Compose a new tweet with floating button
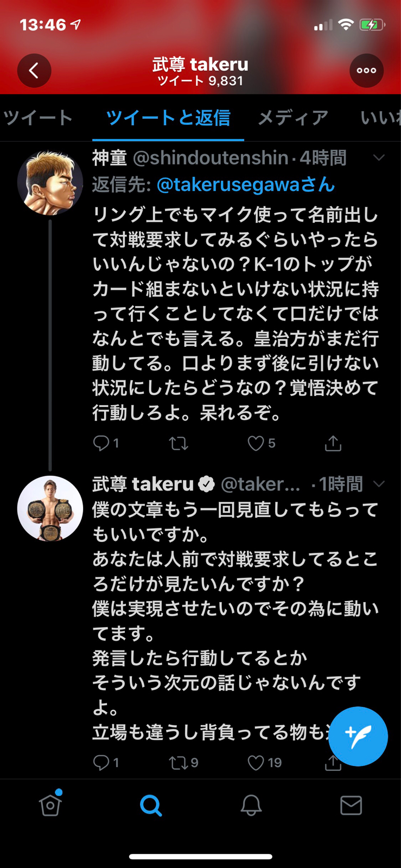 [x=358, y=736]
